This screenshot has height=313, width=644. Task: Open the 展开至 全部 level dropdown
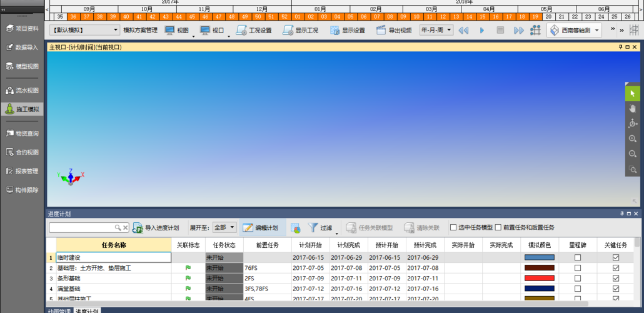[x=224, y=228]
